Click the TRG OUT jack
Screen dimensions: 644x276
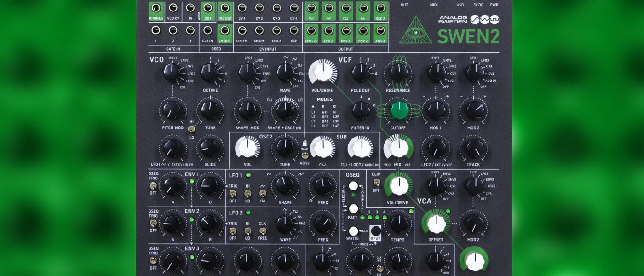pyautogui.click(x=224, y=8)
